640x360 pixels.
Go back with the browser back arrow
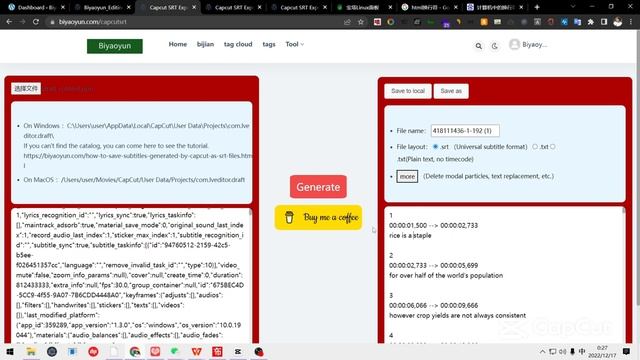pos(9,22)
